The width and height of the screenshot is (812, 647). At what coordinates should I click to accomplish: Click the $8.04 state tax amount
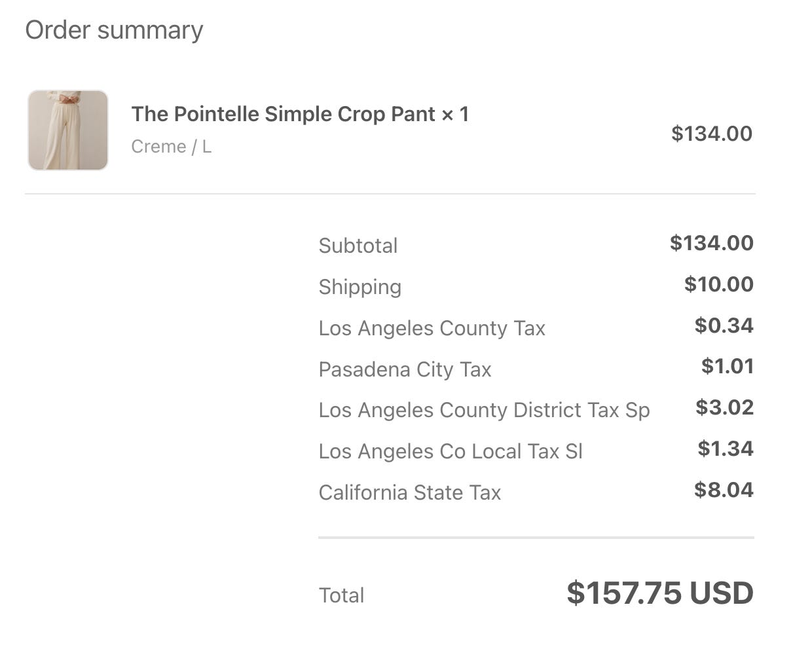[x=724, y=490]
